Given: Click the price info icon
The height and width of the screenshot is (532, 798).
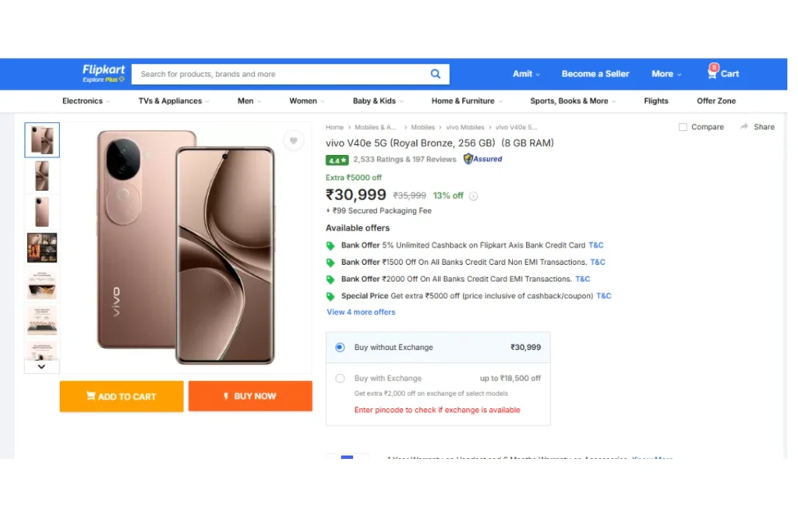Looking at the screenshot, I should point(473,196).
